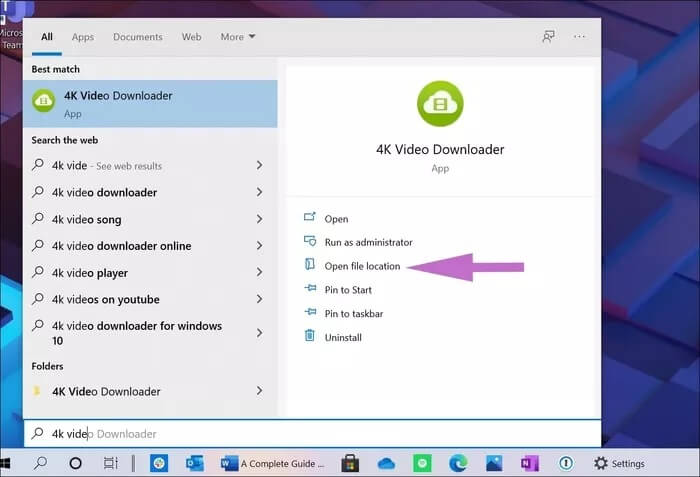Click the Open action icon
Screen dimensions: 700x477
pyautogui.click(x=309, y=217)
